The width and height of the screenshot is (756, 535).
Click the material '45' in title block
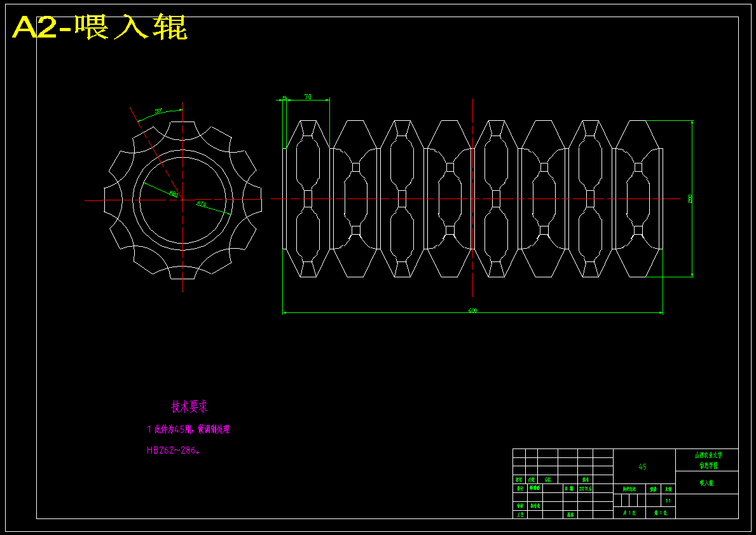click(642, 466)
